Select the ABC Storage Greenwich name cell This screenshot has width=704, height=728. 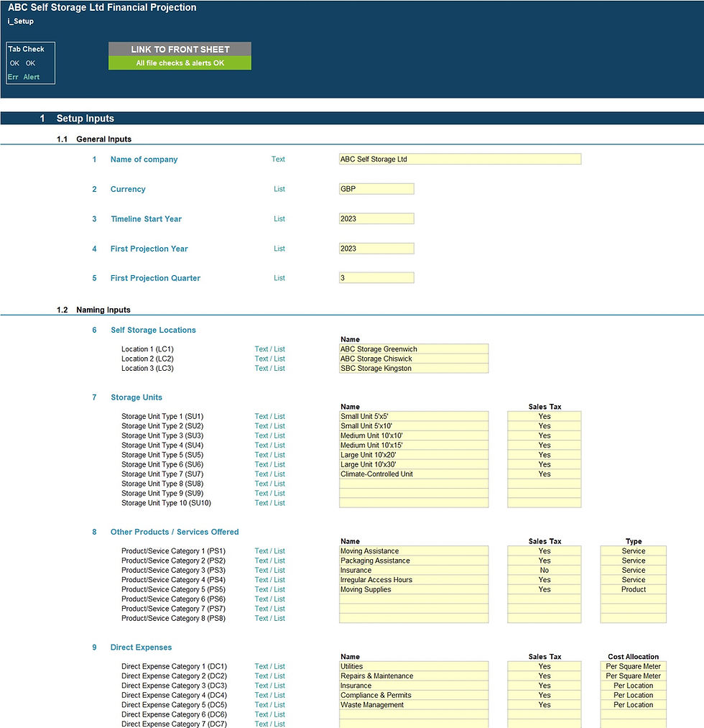[414, 349]
